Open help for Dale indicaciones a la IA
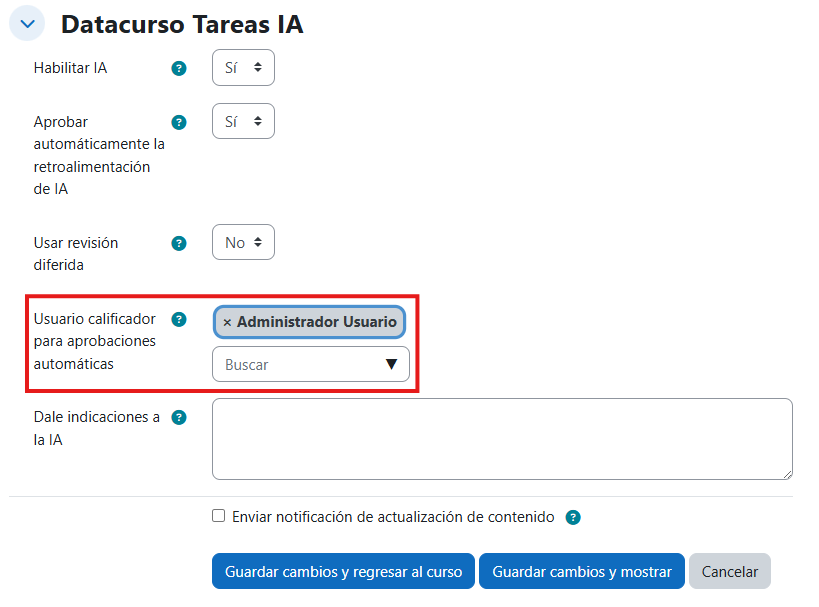819x607 pixels. pyautogui.click(x=179, y=417)
